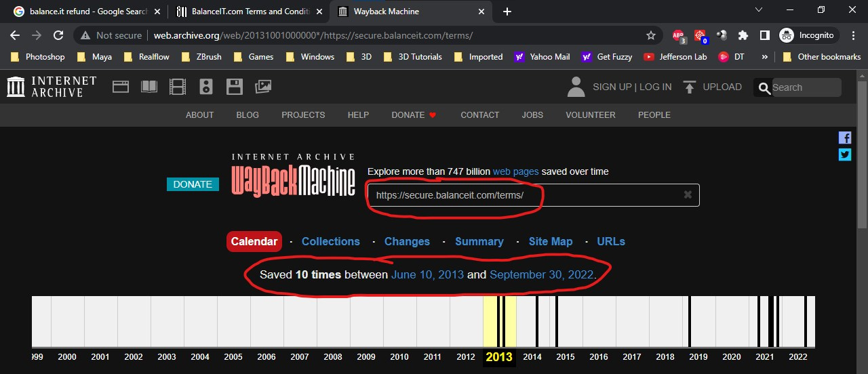Click the browser address bar
The height and width of the screenshot is (374, 868).
click(x=368, y=35)
